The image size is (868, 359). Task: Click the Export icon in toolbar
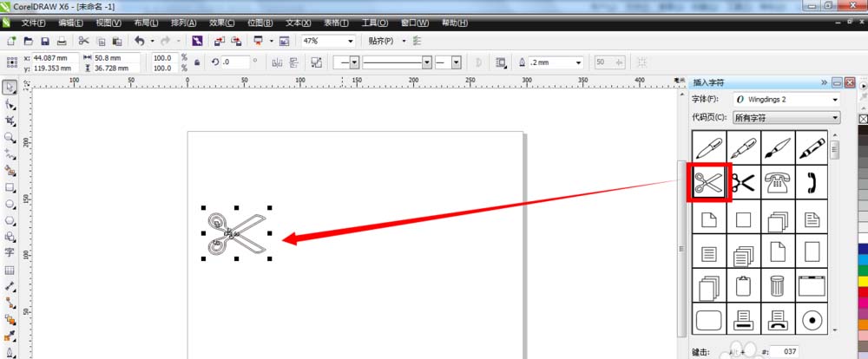click(236, 41)
